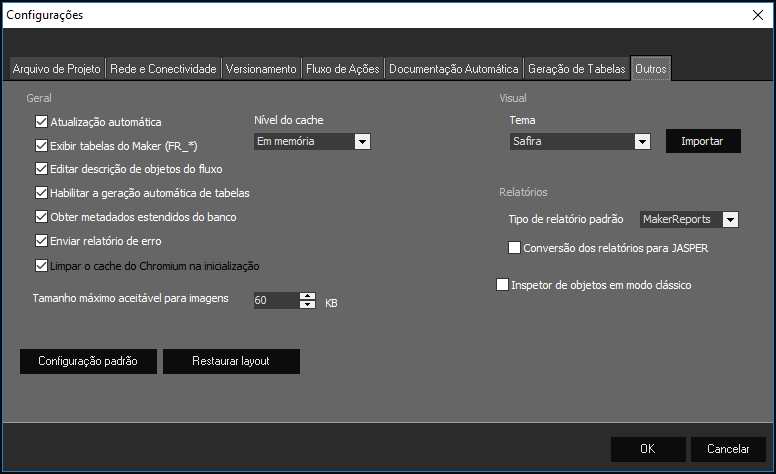Open the Rede e Conectividade tab
776x474 pixels.
163,69
